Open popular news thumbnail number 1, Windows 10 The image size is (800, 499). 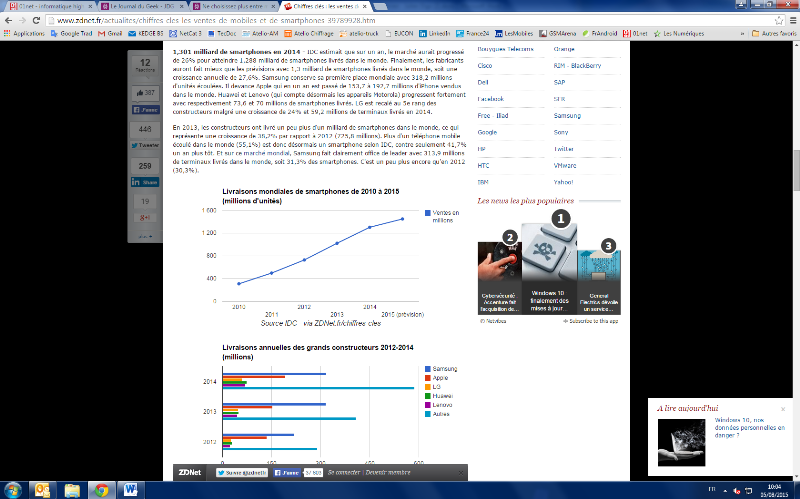click(x=549, y=268)
